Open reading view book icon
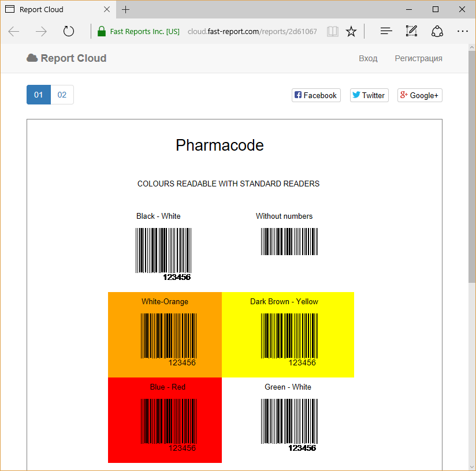The width and height of the screenshot is (476, 471). click(x=332, y=31)
